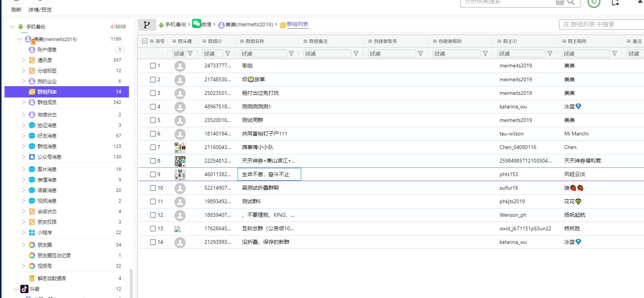Click group avatar thumbnail in row 8
Screen dimensions: 644x298
pyautogui.click(x=180, y=161)
